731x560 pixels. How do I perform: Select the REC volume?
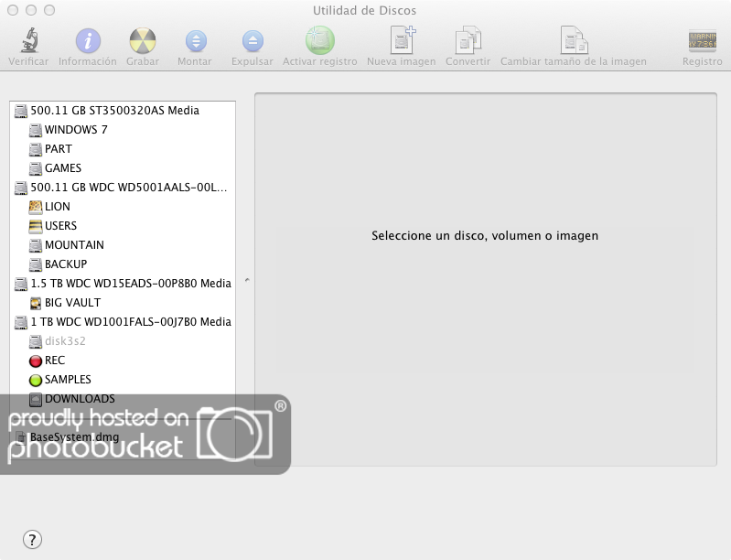pos(123,361)
